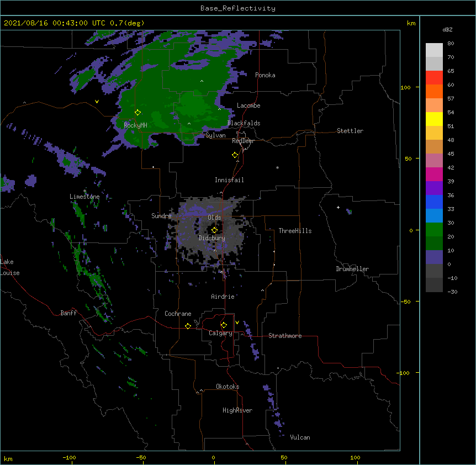Click the yellow V marker east of Calgary
Image resolution: width=476 pixels, height=465 pixels.
coord(237,323)
